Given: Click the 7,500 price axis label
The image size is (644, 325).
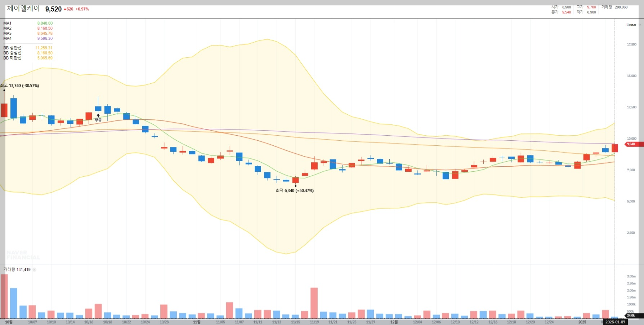Looking at the screenshot, I should point(631,170).
